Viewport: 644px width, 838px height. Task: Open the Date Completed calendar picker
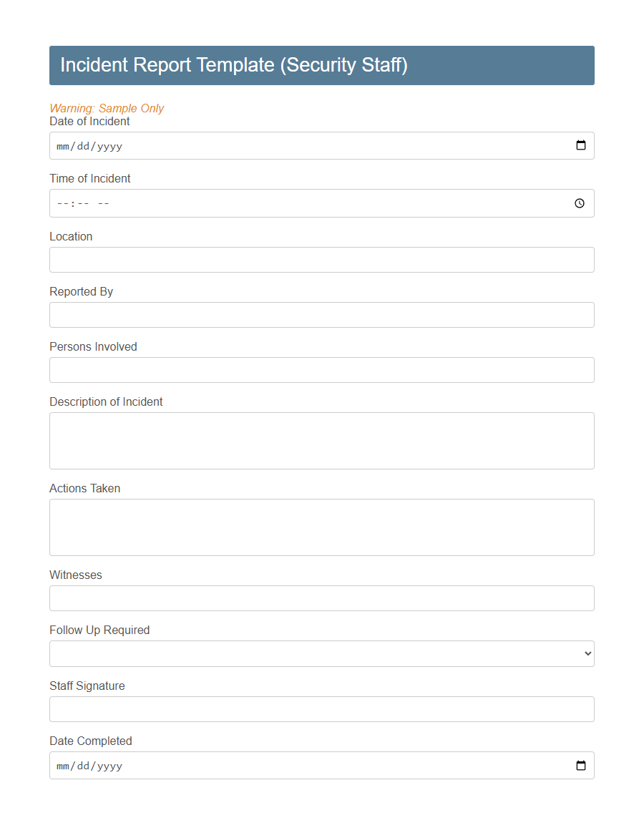(x=580, y=765)
